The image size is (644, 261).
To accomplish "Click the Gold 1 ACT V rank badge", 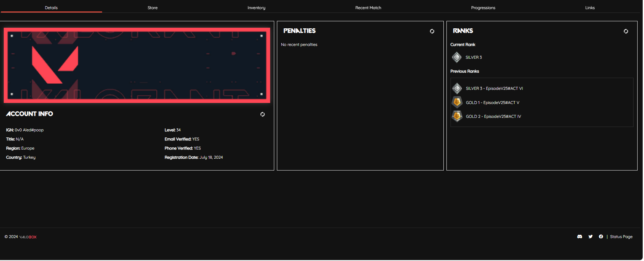I will 457,102.
